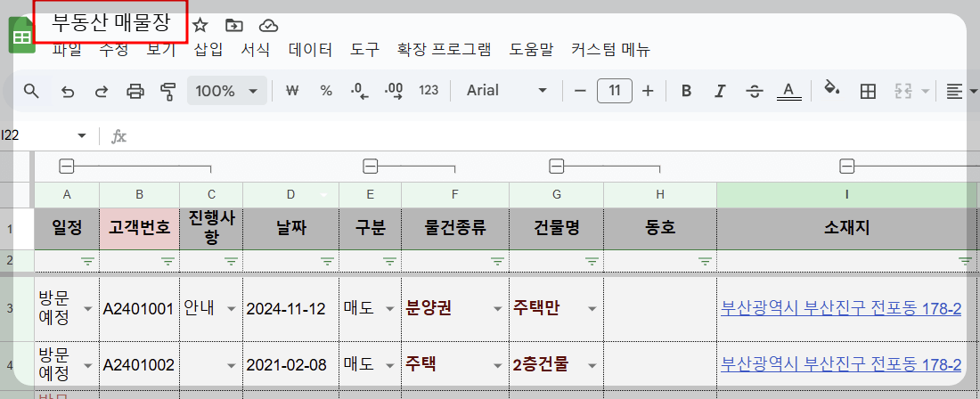Collapse the column group above column E
Screen dimensions: 980x399
[x=371, y=166]
